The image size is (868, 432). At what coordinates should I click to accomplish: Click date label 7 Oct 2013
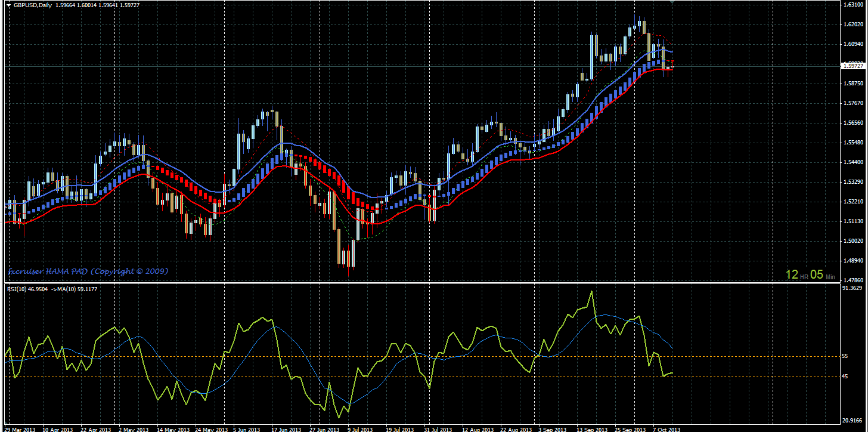[x=668, y=429]
